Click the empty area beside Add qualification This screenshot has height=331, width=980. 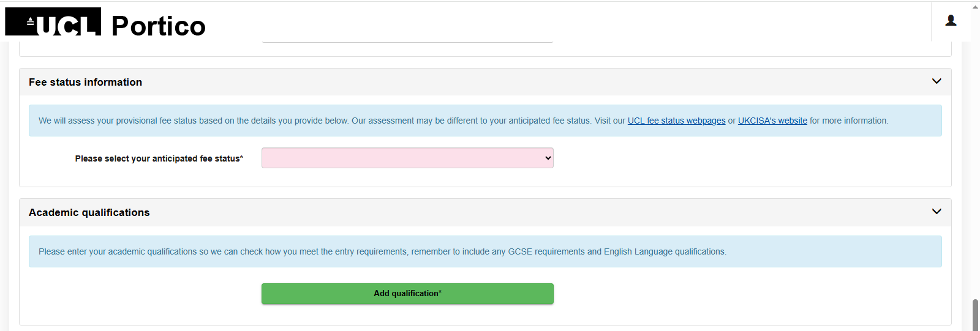tap(747, 294)
